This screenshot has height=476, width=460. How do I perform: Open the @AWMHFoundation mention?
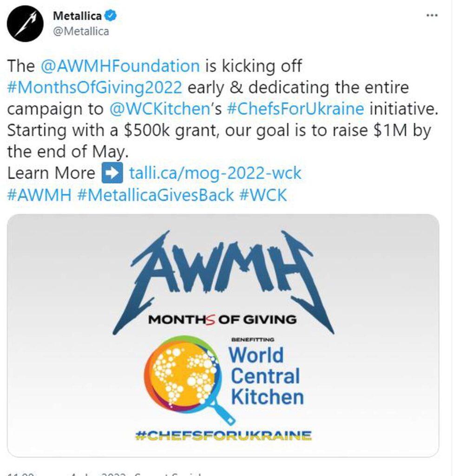(x=120, y=66)
